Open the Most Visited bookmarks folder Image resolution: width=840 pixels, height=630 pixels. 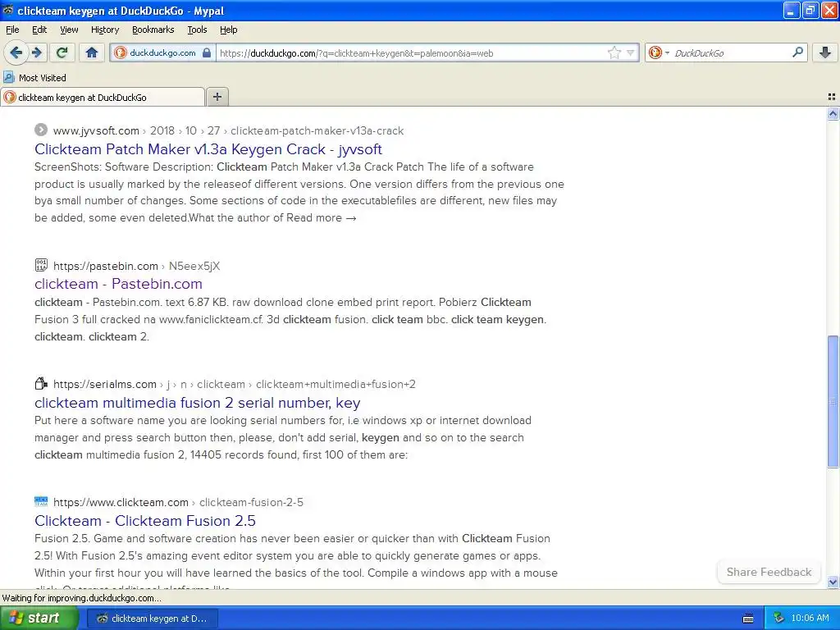point(35,78)
